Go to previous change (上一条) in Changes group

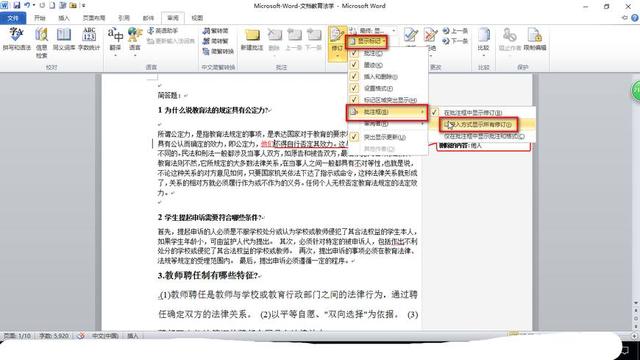(x=455, y=31)
